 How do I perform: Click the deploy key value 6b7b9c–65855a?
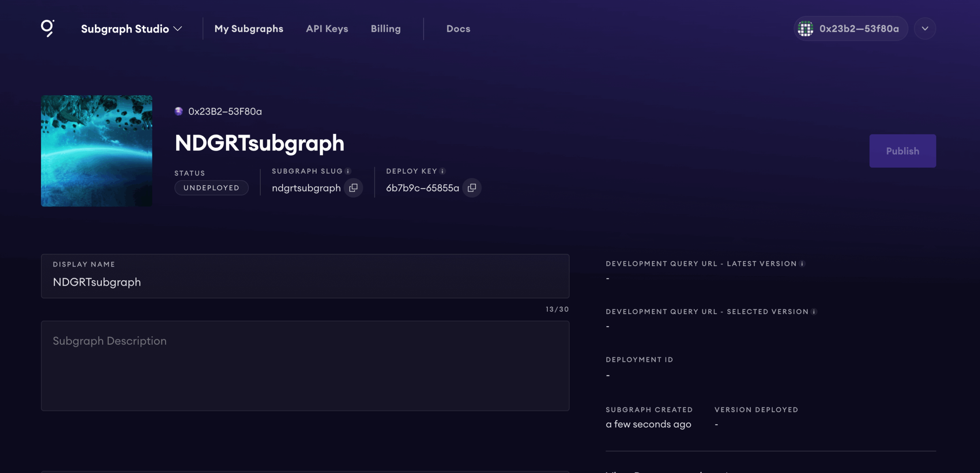[x=423, y=188]
